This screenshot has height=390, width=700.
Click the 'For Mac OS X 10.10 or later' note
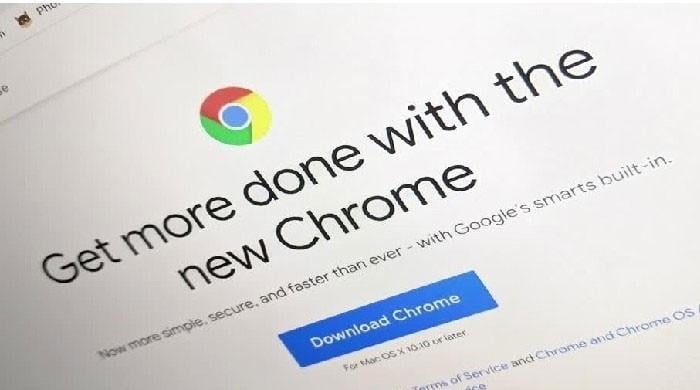[x=405, y=350]
